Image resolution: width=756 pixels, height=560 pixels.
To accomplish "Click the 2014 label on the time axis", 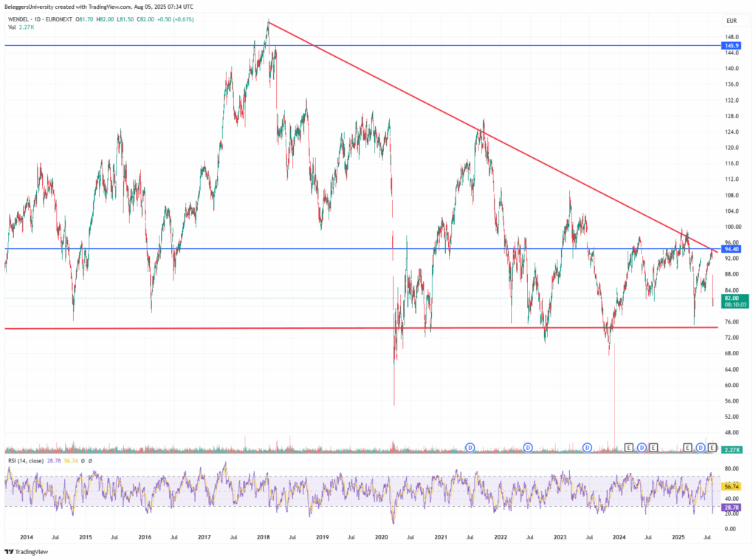I will [x=27, y=537].
